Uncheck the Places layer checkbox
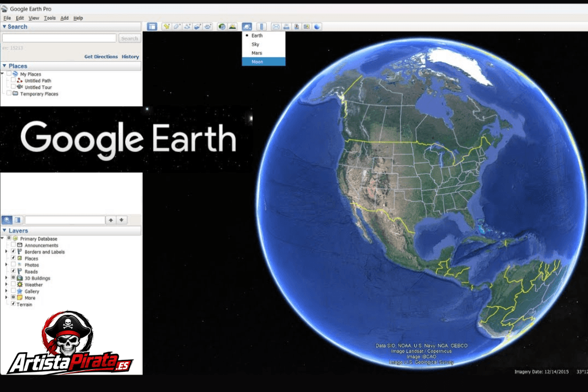The height and width of the screenshot is (392, 588). pyautogui.click(x=13, y=258)
